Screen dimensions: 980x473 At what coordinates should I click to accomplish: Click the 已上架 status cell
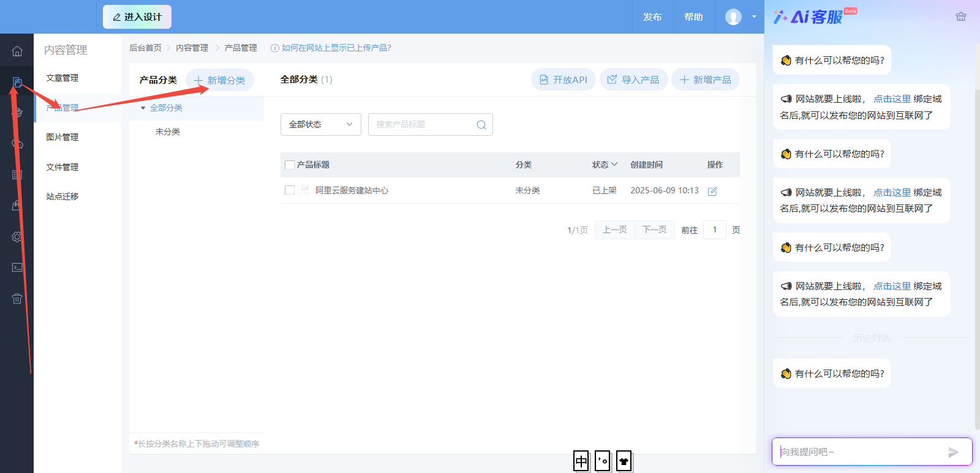[605, 190]
